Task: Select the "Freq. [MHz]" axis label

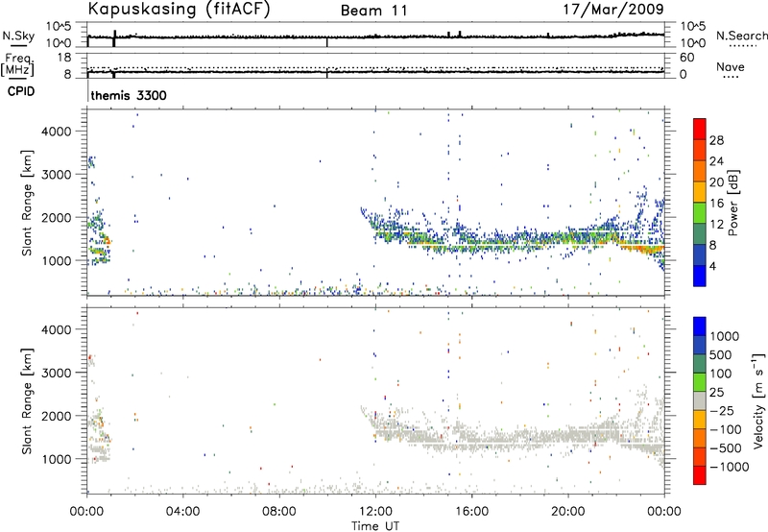Action: click(17, 64)
